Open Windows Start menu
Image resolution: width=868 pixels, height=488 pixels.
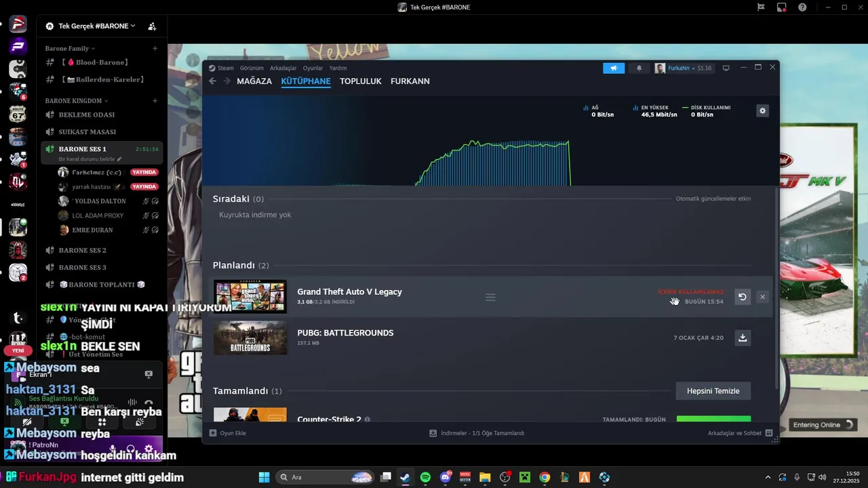coord(264,477)
